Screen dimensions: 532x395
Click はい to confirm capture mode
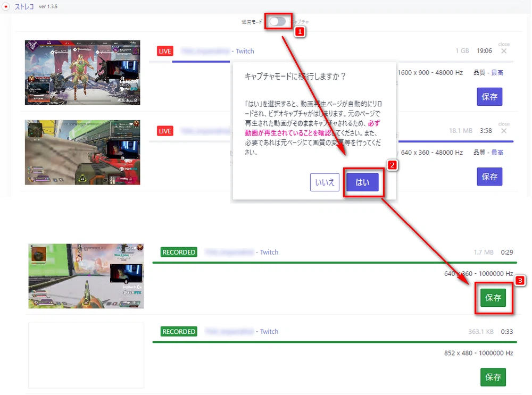point(362,182)
